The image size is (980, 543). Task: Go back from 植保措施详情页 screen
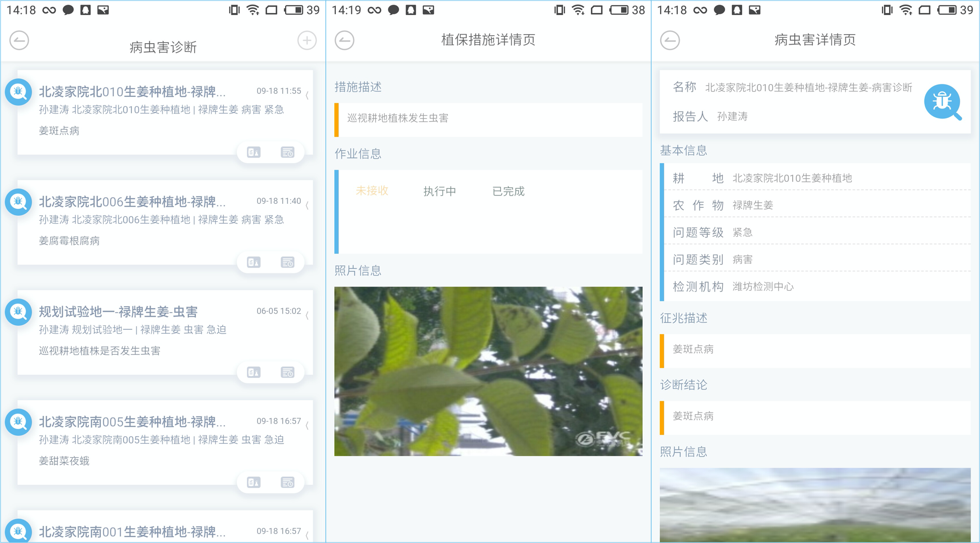(x=344, y=40)
